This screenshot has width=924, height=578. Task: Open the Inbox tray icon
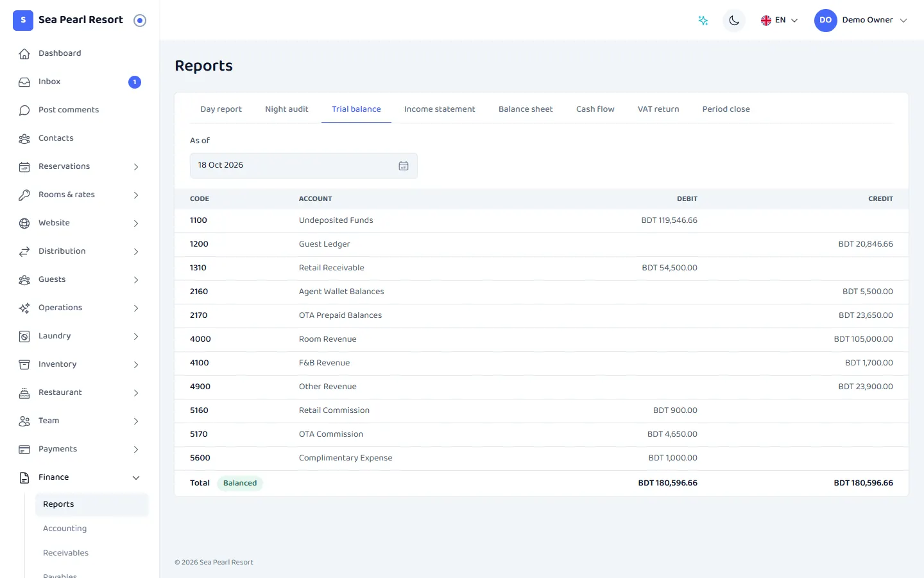(x=24, y=82)
